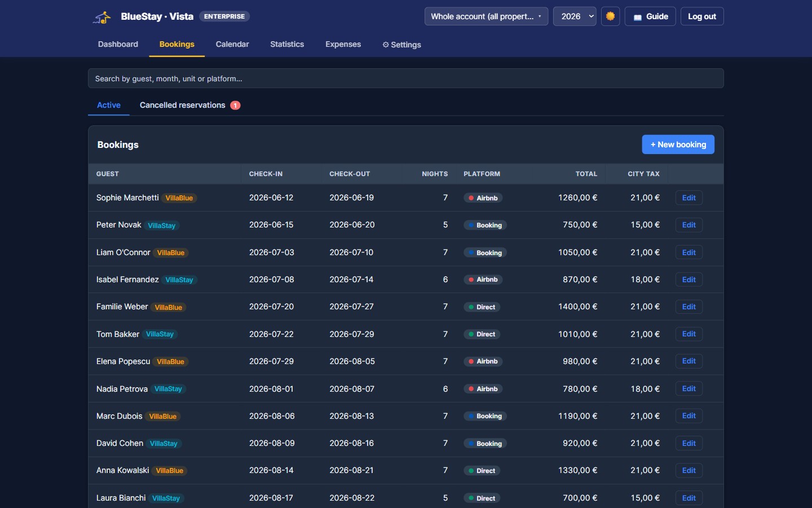This screenshot has width=812, height=508.
Task: Click Nadia Petrova's Airbnb platform badge
Action: pyautogui.click(x=483, y=389)
